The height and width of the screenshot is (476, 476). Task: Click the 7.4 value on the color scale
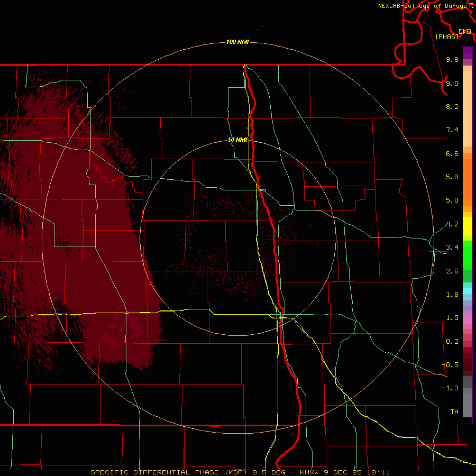pyautogui.click(x=452, y=130)
